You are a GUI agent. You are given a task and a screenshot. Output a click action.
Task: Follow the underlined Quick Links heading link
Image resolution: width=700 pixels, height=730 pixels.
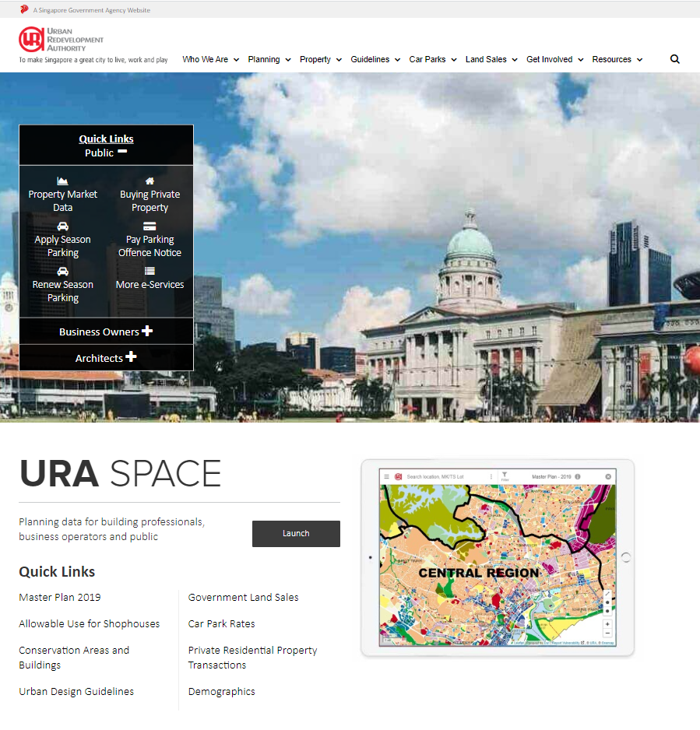106,139
